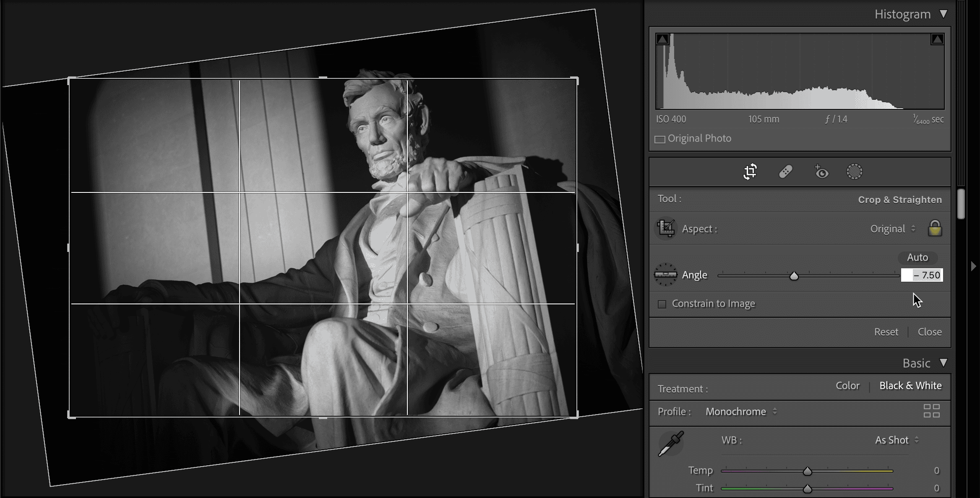Open the WB As Shot dropdown

[897, 440]
